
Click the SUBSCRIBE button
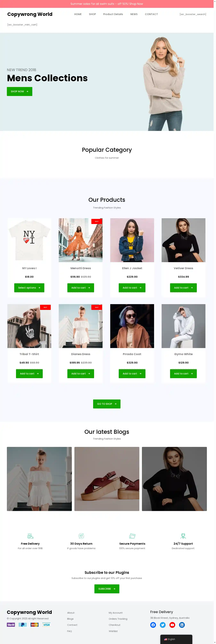tap(107, 589)
